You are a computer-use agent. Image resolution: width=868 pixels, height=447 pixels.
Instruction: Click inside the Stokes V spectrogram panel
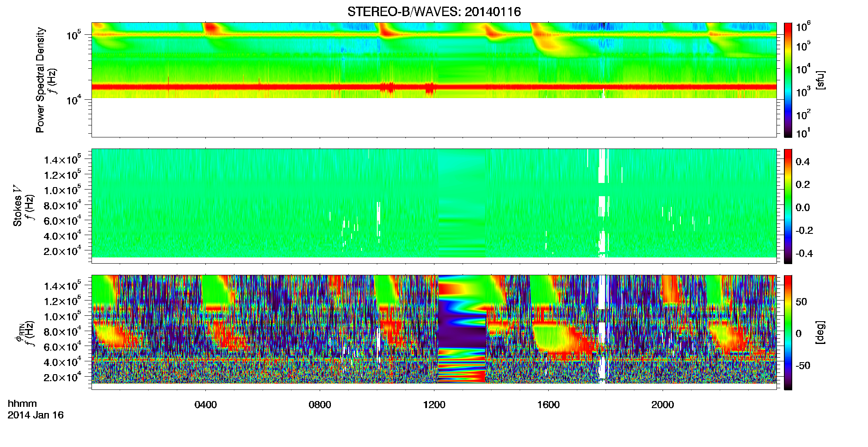(x=434, y=206)
